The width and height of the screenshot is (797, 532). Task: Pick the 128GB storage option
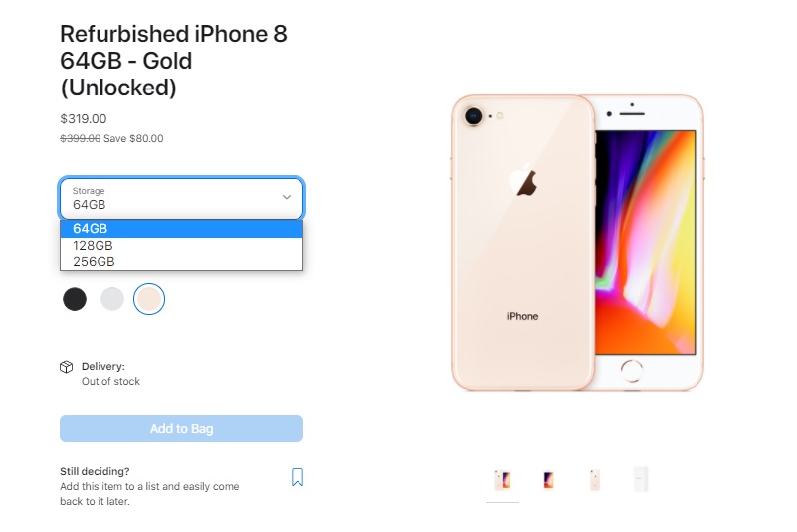coord(181,246)
